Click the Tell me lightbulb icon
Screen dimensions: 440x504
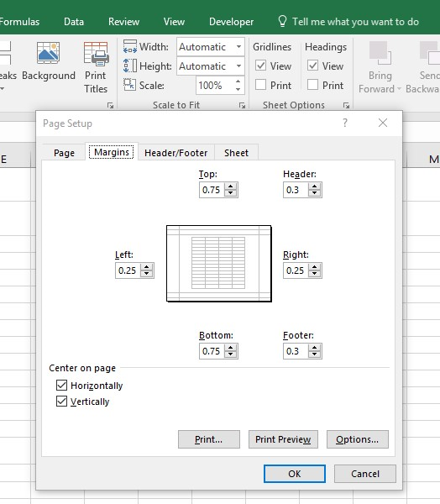click(282, 22)
